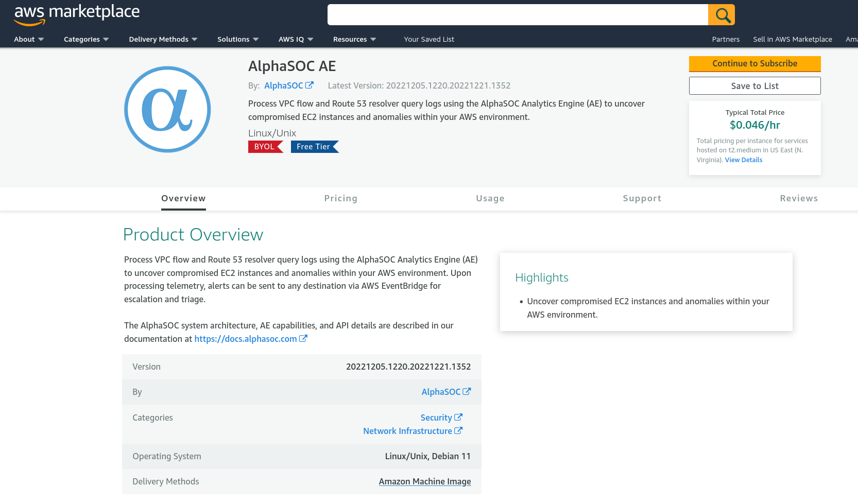Click the version number in the table
Viewport: 858px width, 504px height.
pyautogui.click(x=408, y=367)
